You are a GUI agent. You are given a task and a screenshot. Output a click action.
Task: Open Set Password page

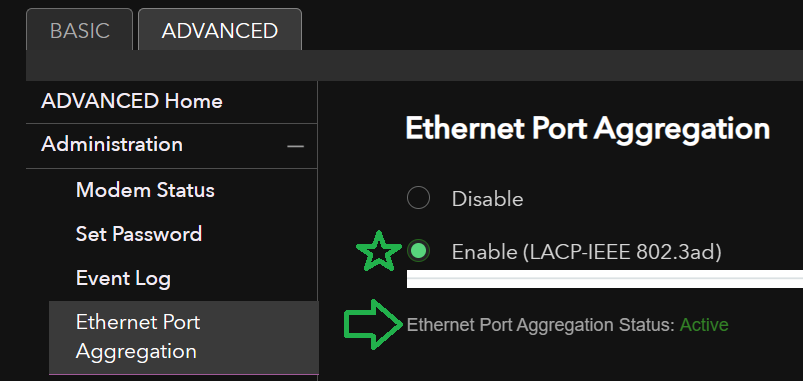[139, 234]
